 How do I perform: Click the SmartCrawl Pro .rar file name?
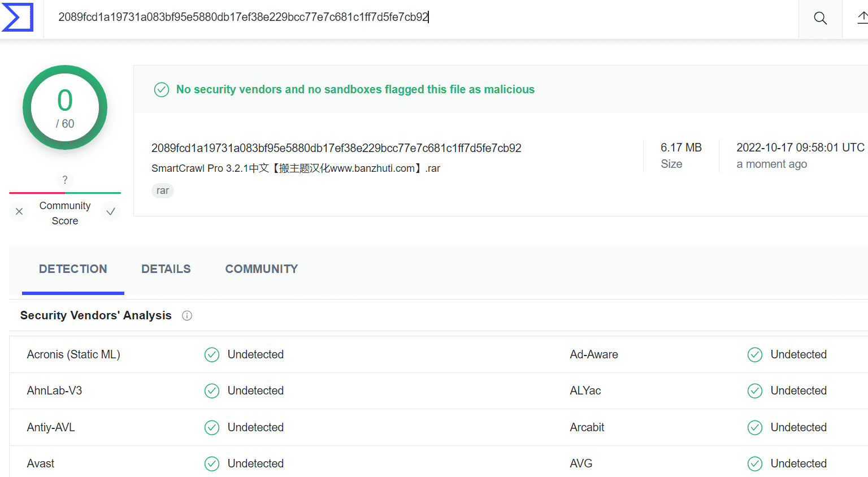tap(296, 168)
